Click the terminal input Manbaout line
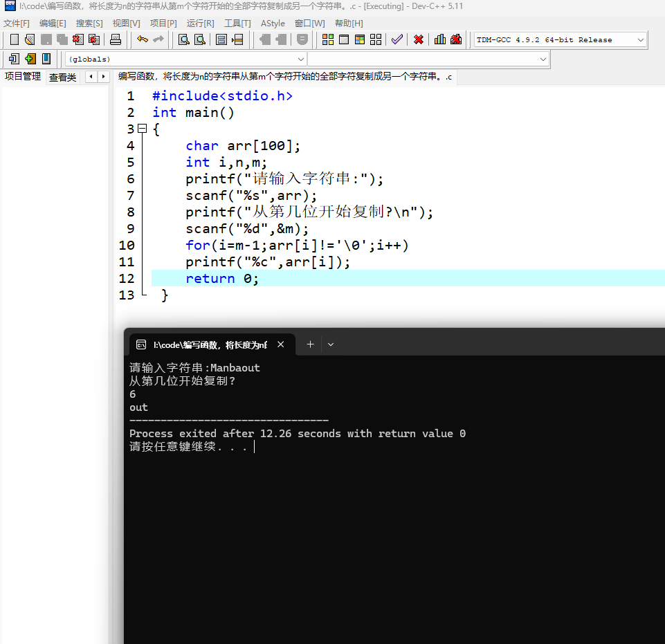Viewport: 665px width, 644px height. (194, 368)
